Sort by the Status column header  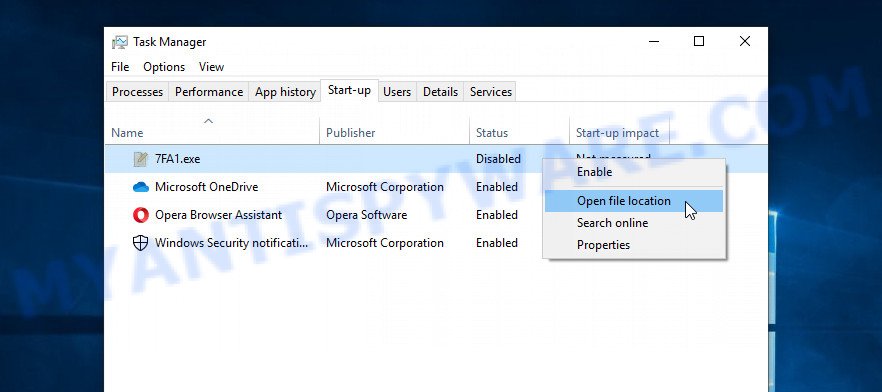[x=492, y=133]
